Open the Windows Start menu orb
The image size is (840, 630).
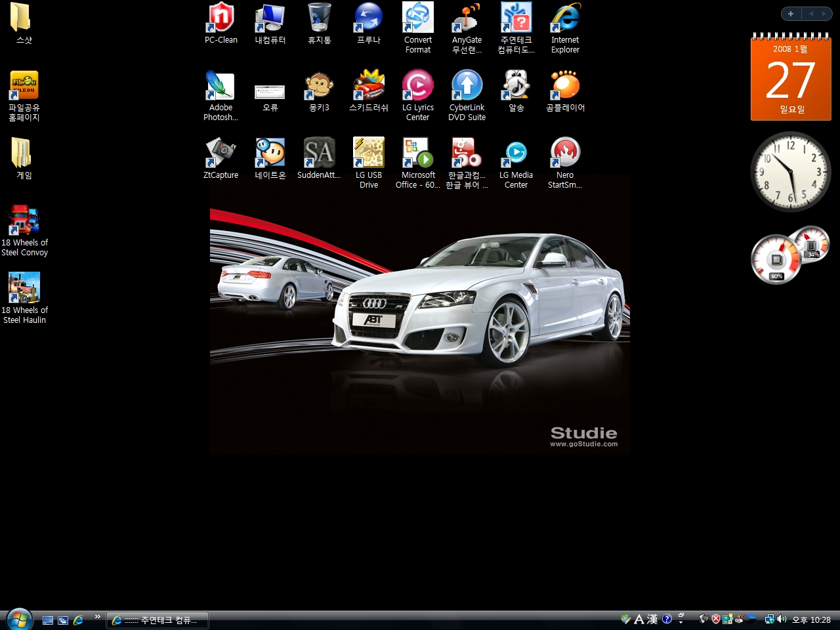pyautogui.click(x=19, y=619)
